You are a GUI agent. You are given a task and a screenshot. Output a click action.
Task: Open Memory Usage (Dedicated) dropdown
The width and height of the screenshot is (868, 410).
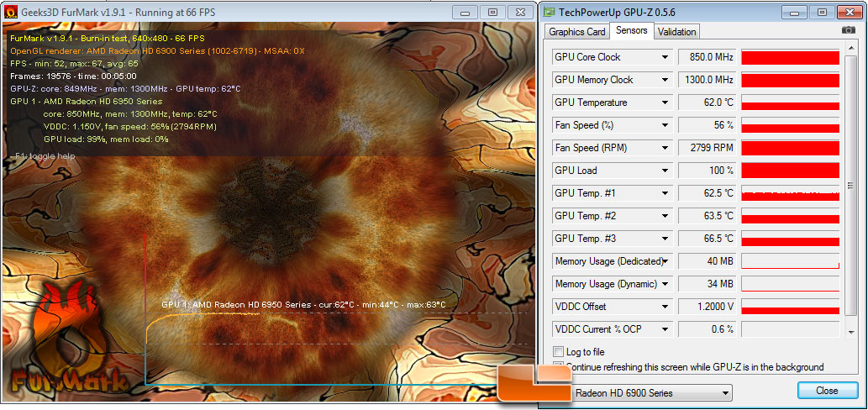coord(666,261)
